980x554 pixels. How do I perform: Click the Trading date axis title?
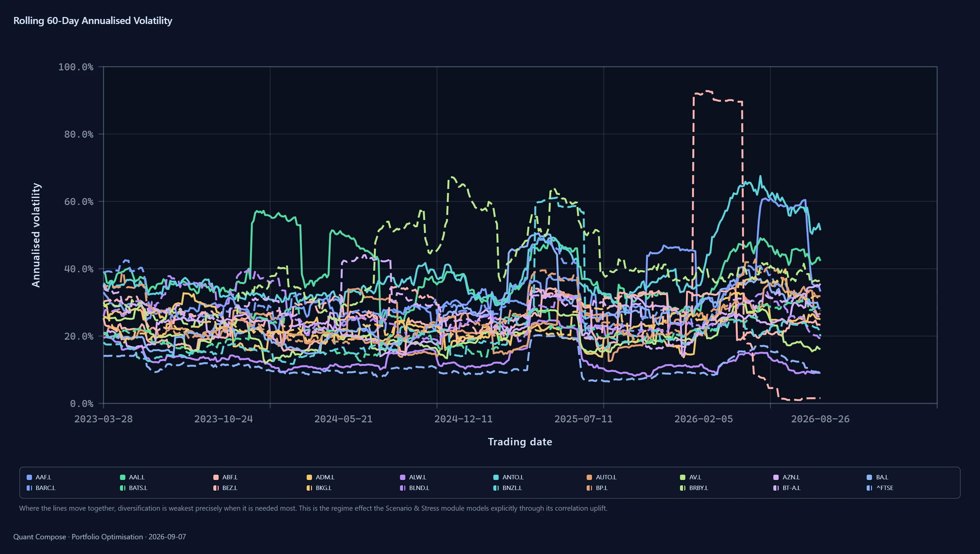pyautogui.click(x=520, y=442)
